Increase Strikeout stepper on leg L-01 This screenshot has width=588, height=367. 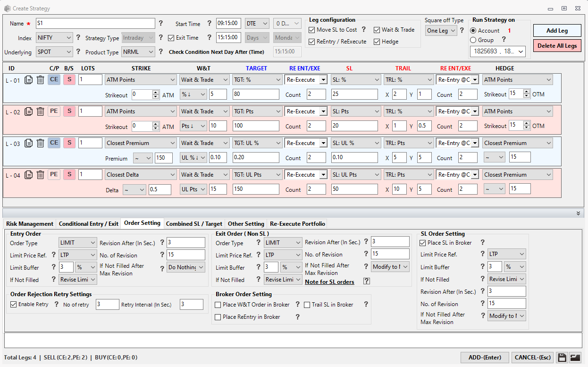click(156, 93)
